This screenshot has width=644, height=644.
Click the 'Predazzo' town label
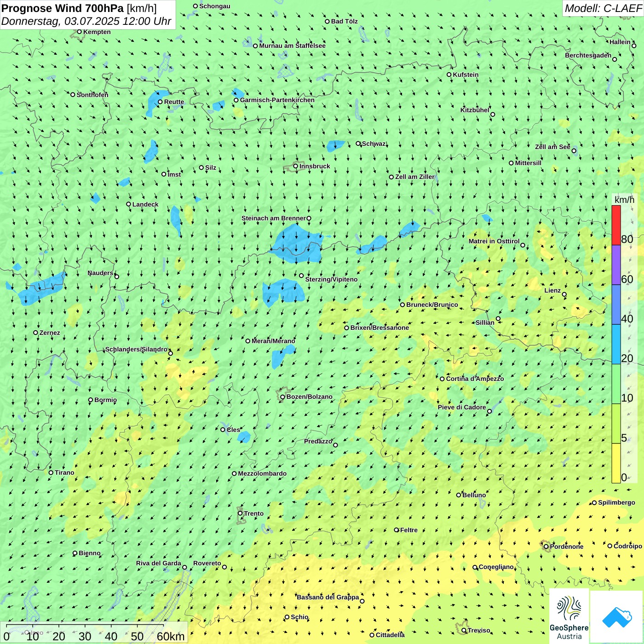tap(318, 441)
